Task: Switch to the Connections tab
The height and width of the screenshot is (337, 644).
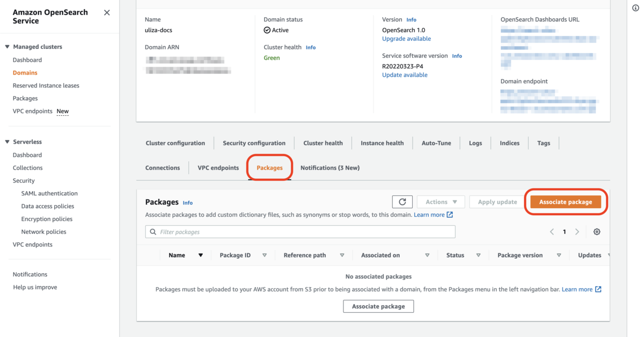Action: coord(163,167)
